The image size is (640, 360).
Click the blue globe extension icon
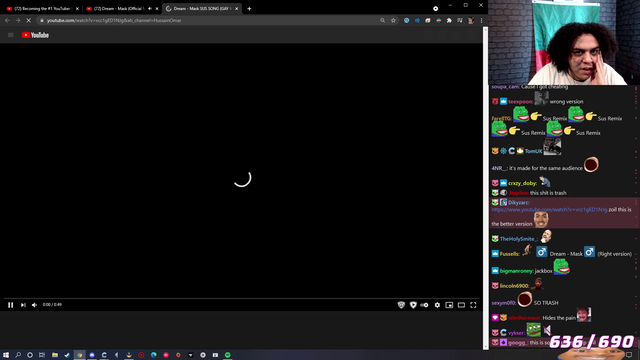click(407, 20)
